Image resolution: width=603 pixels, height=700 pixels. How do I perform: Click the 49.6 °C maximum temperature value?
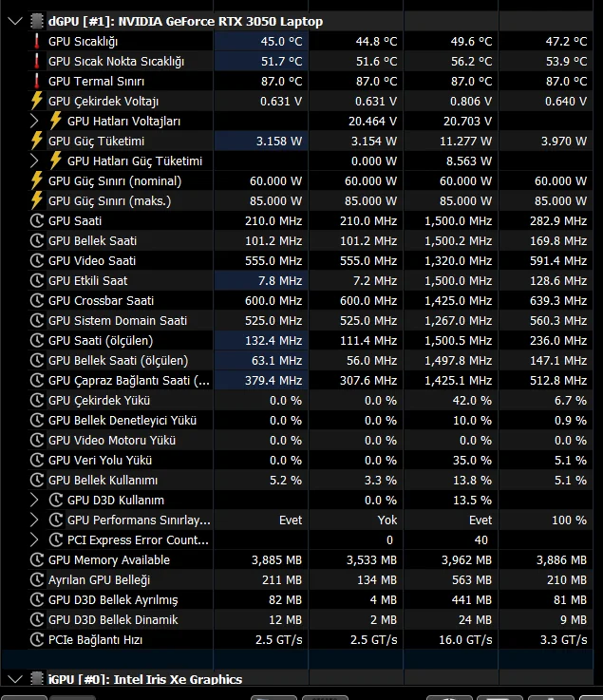click(471, 41)
